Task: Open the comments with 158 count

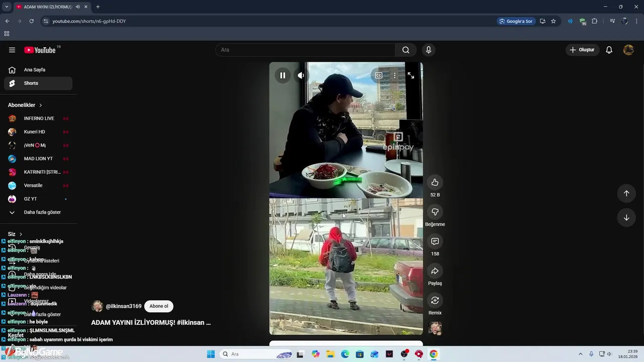Action: click(x=435, y=242)
